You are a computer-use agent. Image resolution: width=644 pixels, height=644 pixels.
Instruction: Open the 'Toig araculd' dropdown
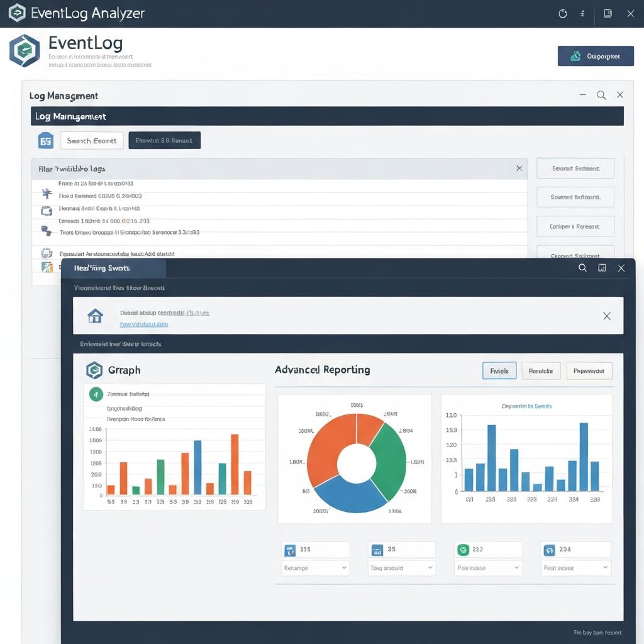point(402,568)
